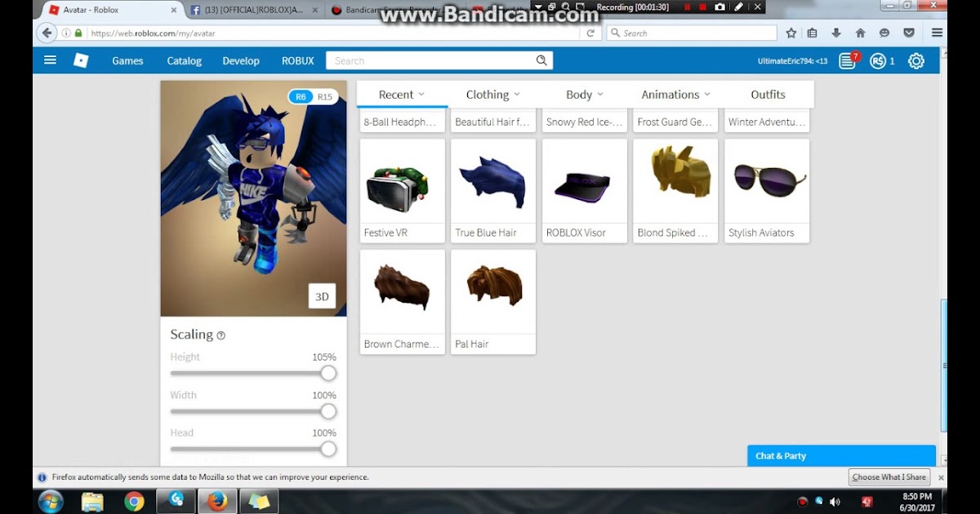This screenshot has width=980, height=514.
Task: Select the ROBLOX Visor item
Action: point(585,191)
